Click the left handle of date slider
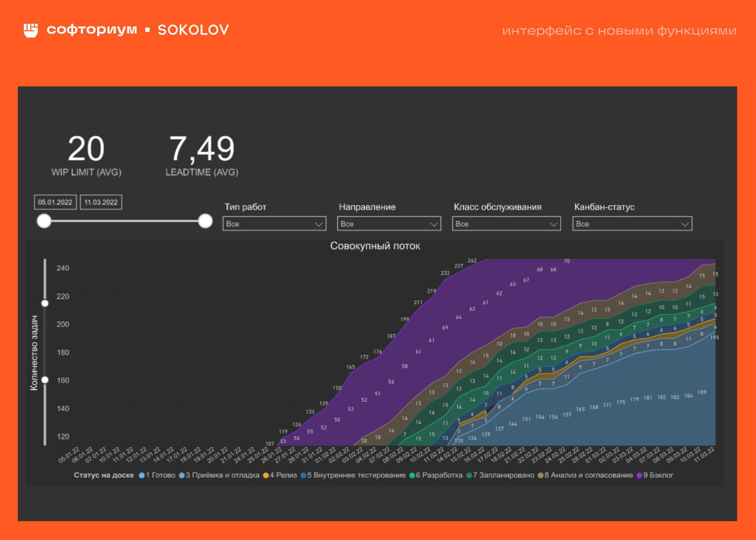756x540 pixels. click(x=44, y=221)
